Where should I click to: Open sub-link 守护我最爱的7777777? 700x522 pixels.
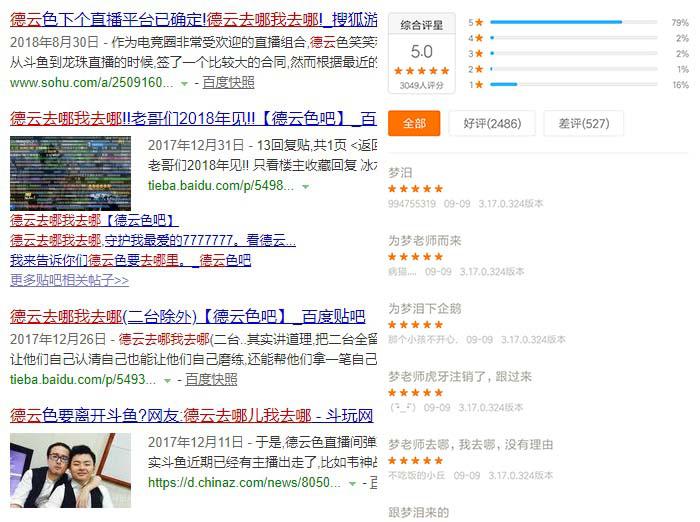[153, 240]
